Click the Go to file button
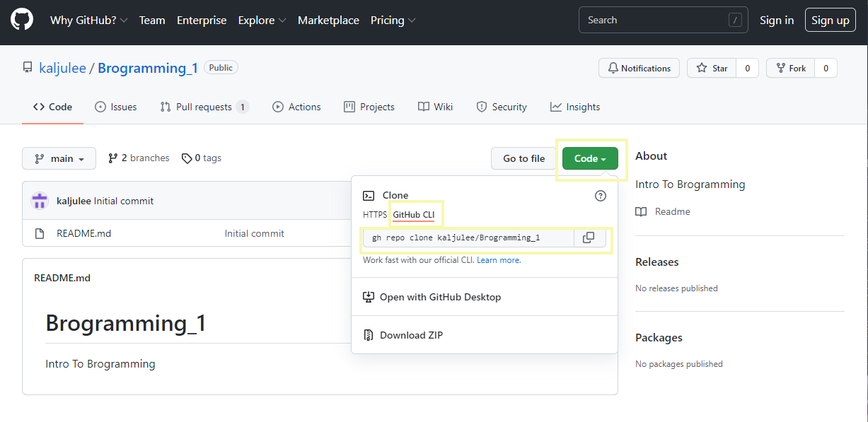Screen dimensions: 868x422 pyautogui.click(x=523, y=158)
